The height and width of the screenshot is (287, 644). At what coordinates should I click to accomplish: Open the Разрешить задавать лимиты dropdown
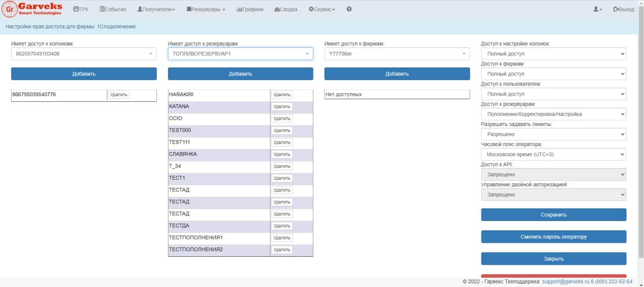553,134
